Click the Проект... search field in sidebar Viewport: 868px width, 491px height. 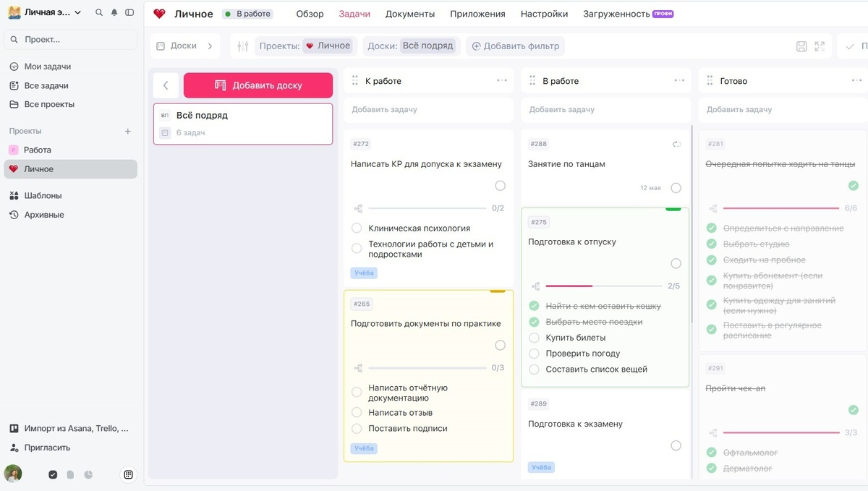click(70, 39)
